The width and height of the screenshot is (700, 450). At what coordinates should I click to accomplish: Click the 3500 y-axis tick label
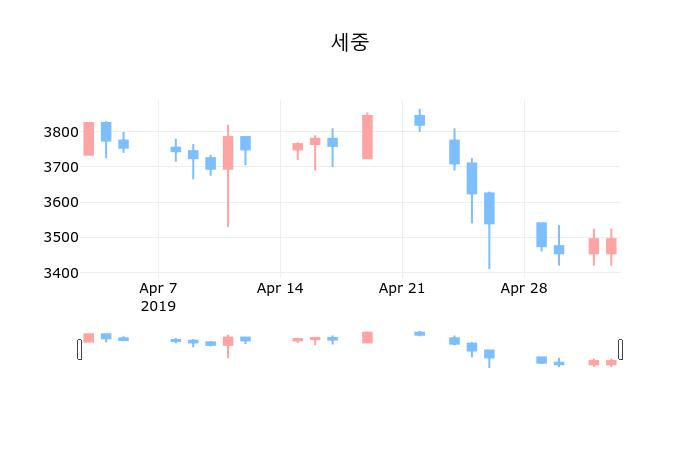pyautogui.click(x=61, y=237)
